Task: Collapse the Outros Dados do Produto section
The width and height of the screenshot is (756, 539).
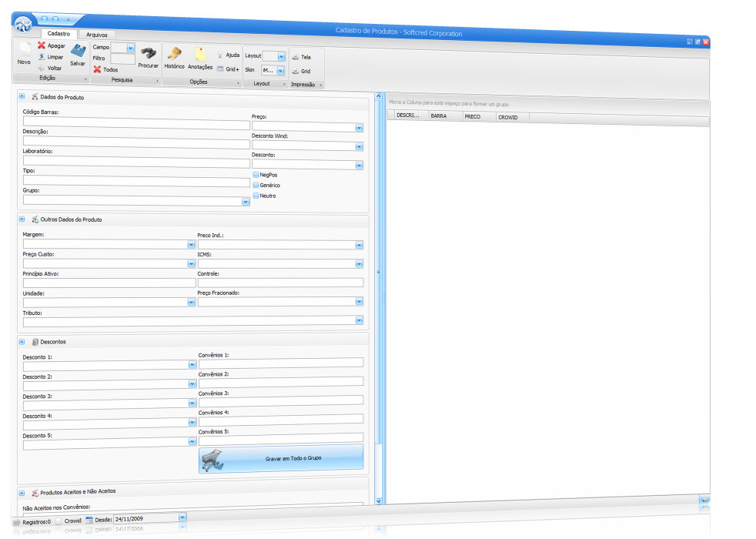Action: (22, 219)
